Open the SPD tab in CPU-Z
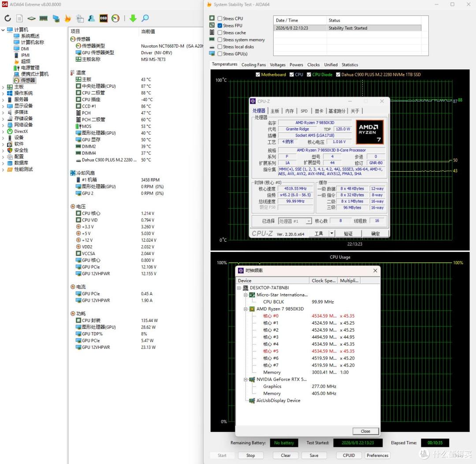476x464 pixels. (x=304, y=111)
